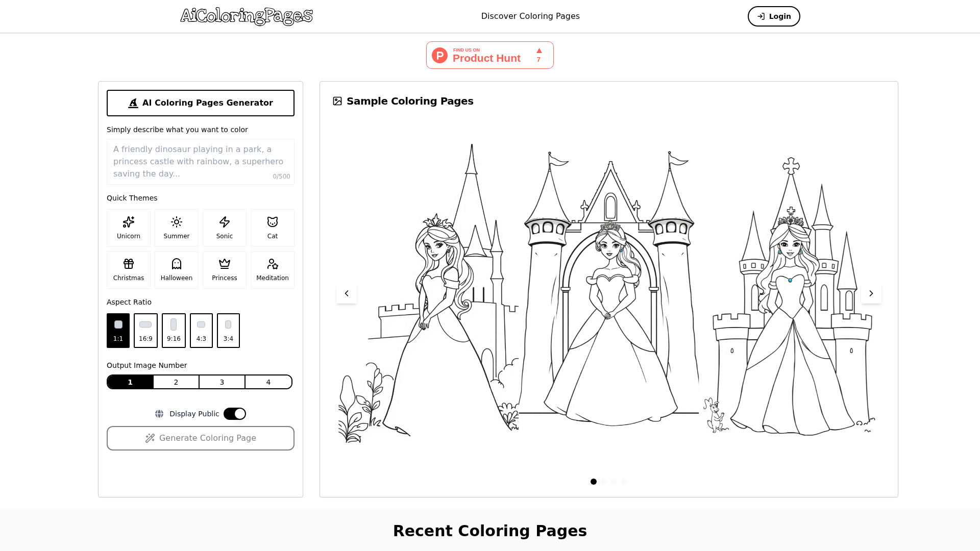Jump to second carousel dot
The image size is (980, 551).
604,482
